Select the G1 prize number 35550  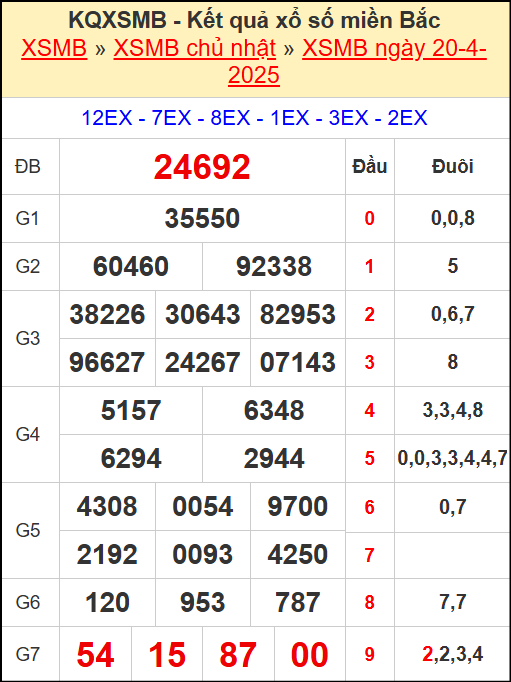pyautogui.click(x=202, y=218)
